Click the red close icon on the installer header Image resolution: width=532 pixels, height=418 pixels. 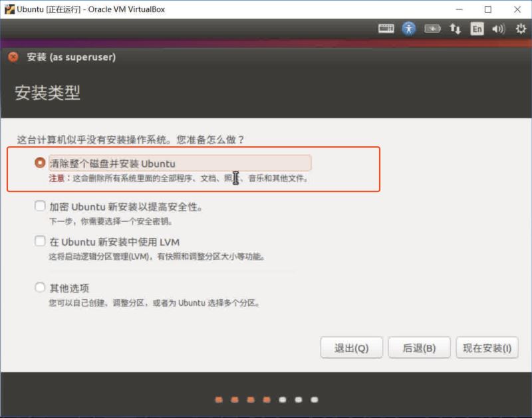point(13,58)
